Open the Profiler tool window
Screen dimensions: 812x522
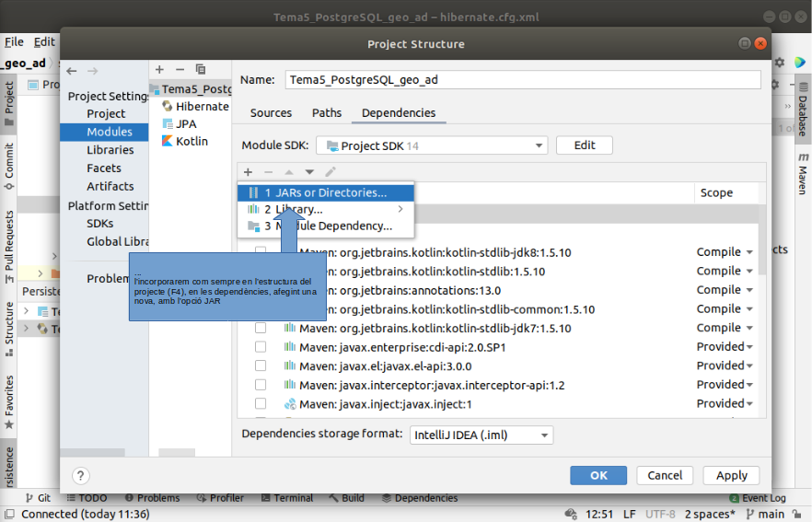220,498
